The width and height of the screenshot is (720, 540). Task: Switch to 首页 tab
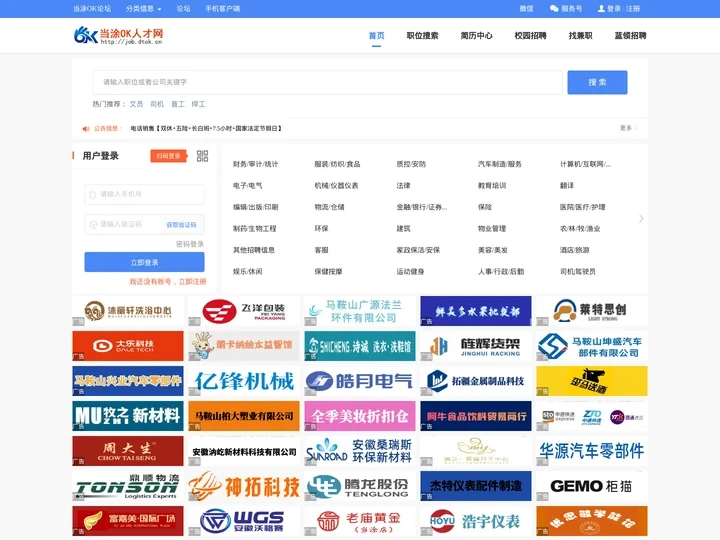click(377, 35)
